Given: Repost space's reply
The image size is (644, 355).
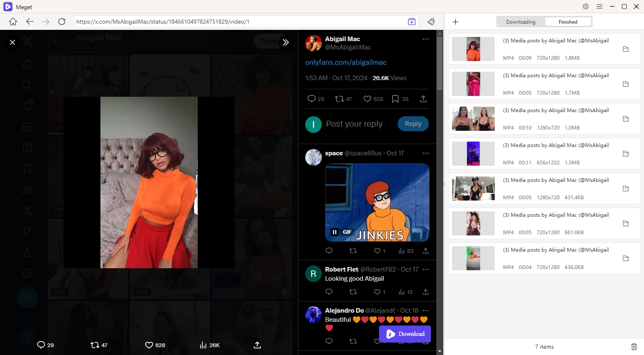Looking at the screenshot, I should click(x=353, y=251).
